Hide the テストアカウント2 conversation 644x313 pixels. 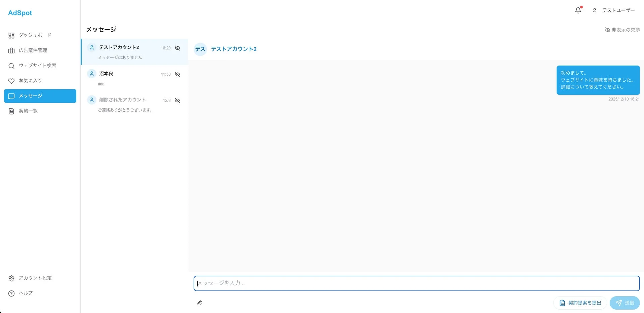177,48
